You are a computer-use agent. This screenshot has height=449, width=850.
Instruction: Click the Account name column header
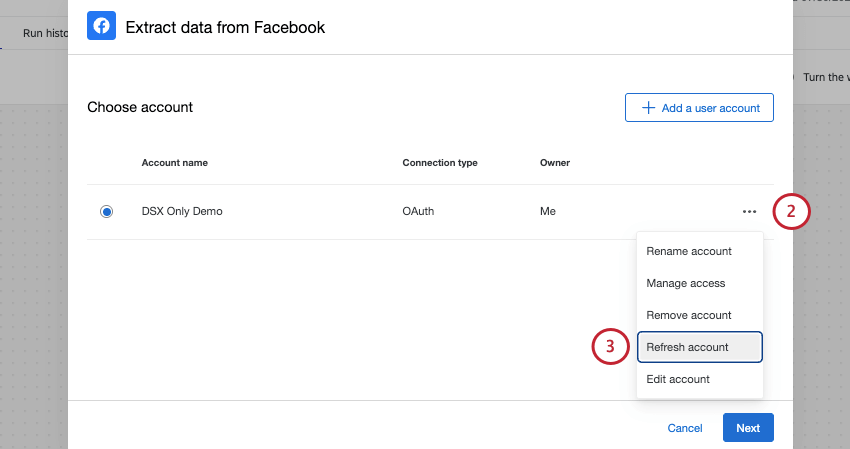click(175, 162)
